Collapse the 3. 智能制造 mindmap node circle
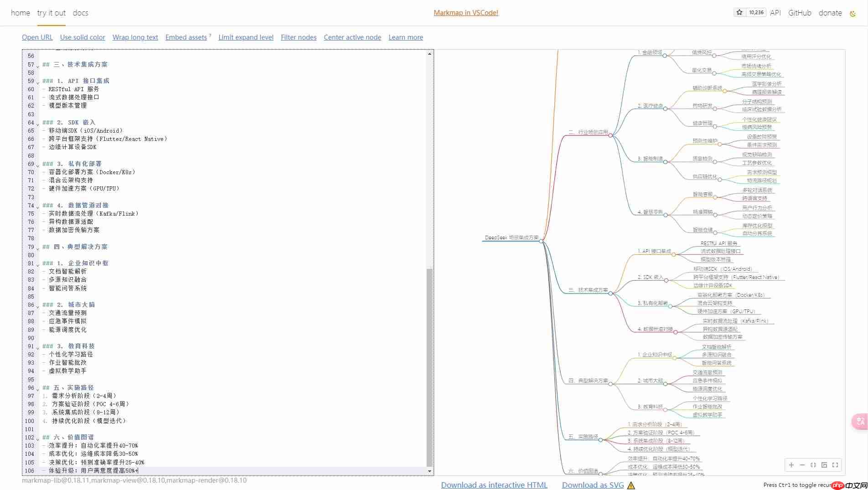The image size is (868, 490). [x=666, y=162]
